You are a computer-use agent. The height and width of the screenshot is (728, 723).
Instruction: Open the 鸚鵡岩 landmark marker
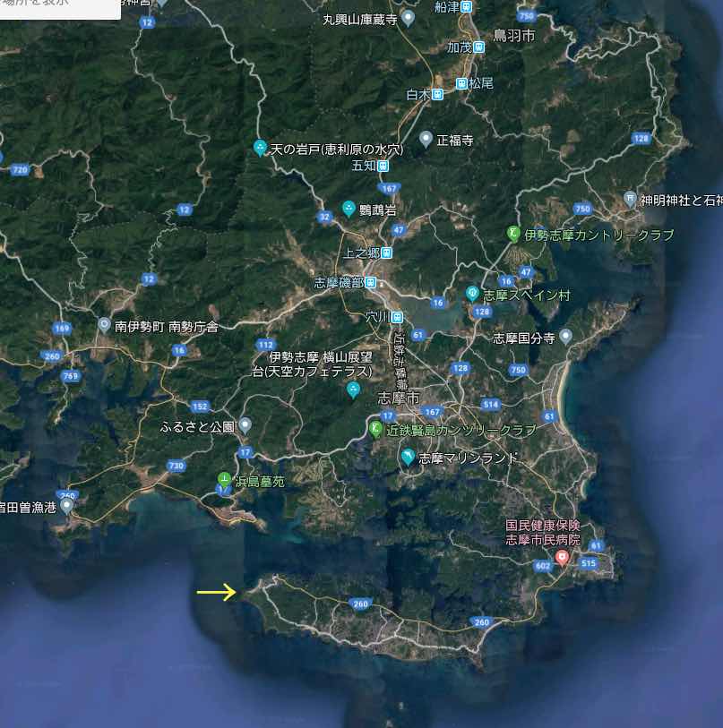(349, 209)
